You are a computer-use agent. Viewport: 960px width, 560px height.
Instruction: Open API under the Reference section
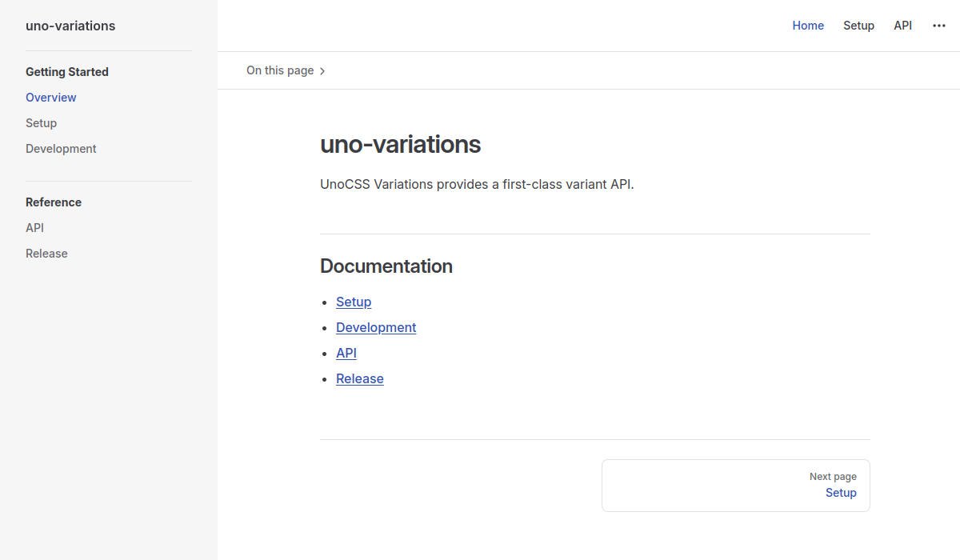click(34, 227)
